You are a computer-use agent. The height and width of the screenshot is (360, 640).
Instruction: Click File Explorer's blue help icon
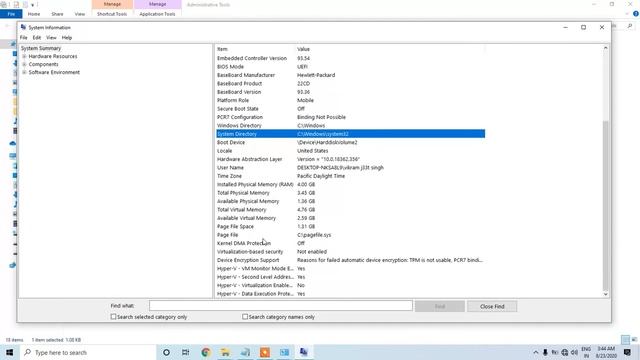point(636,14)
